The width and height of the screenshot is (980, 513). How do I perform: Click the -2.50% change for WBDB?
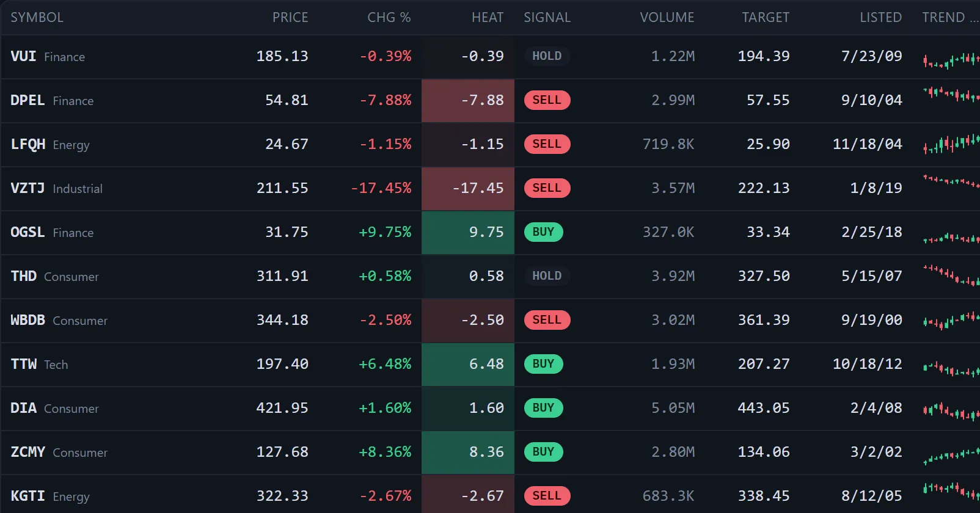coord(386,320)
